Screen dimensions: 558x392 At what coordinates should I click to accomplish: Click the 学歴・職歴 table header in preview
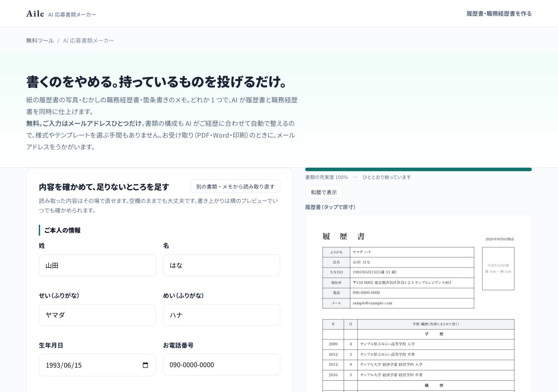tap(436, 324)
